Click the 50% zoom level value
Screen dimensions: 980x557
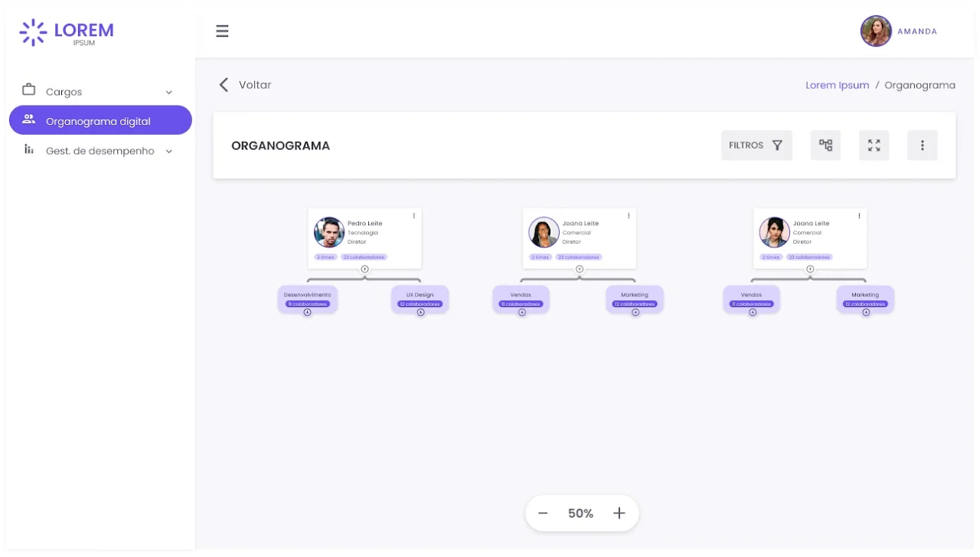(581, 513)
